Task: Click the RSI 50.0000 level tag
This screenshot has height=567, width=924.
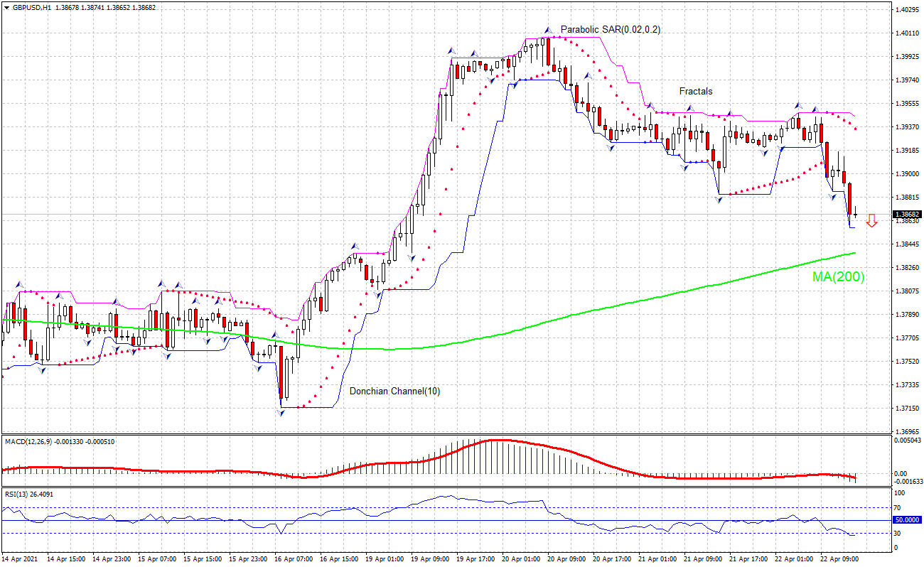Action: (908, 520)
